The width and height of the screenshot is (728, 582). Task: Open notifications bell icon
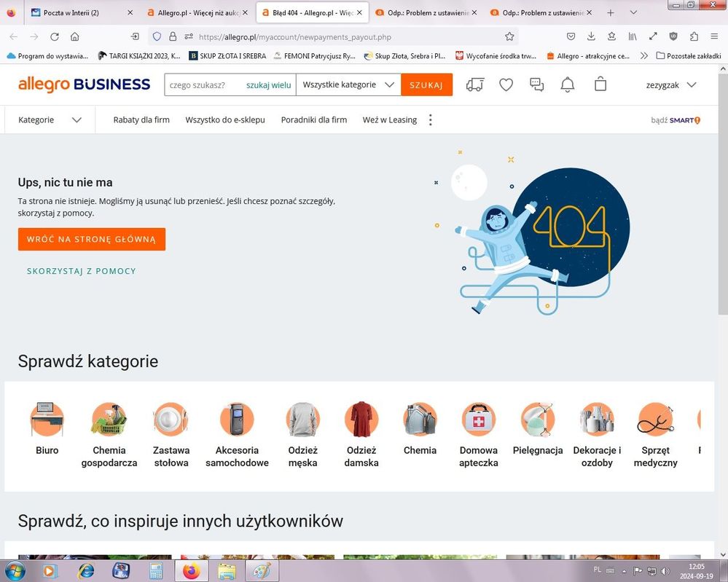(x=568, y=85)
